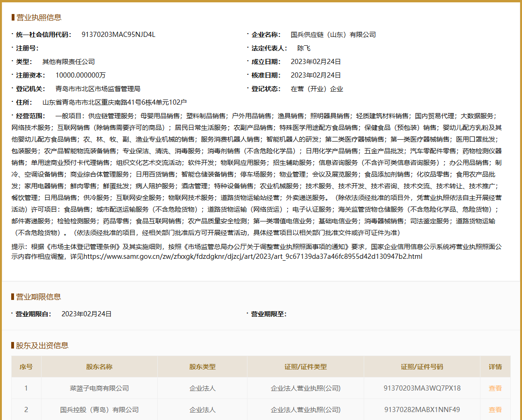Viewport: 522px width, 420px height.
Task: Click the 核准日期 value 2023年02月24日
Action: click(316, 75)
